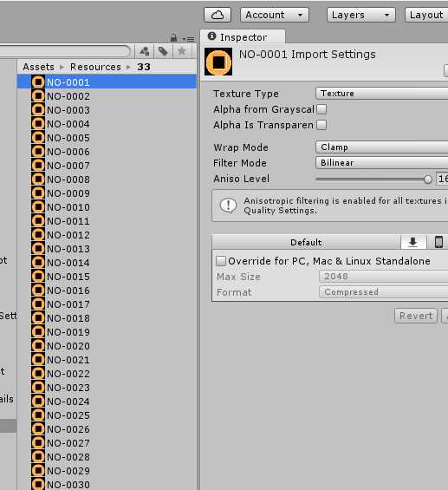Select the NO-0025 file name
448x490 pixels.
coord(68,415)
